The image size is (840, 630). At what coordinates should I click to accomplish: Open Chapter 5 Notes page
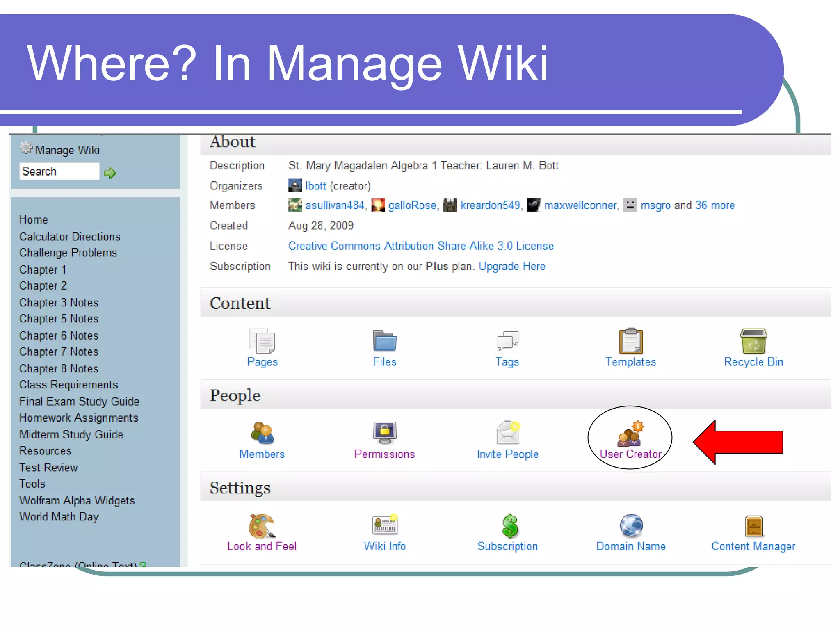point(59,319)
